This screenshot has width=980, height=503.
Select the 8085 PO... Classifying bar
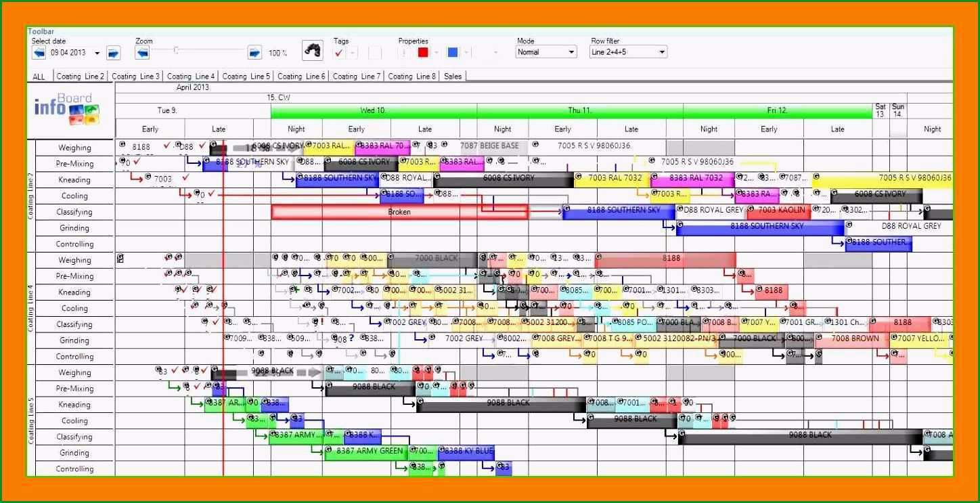(633, 324)
